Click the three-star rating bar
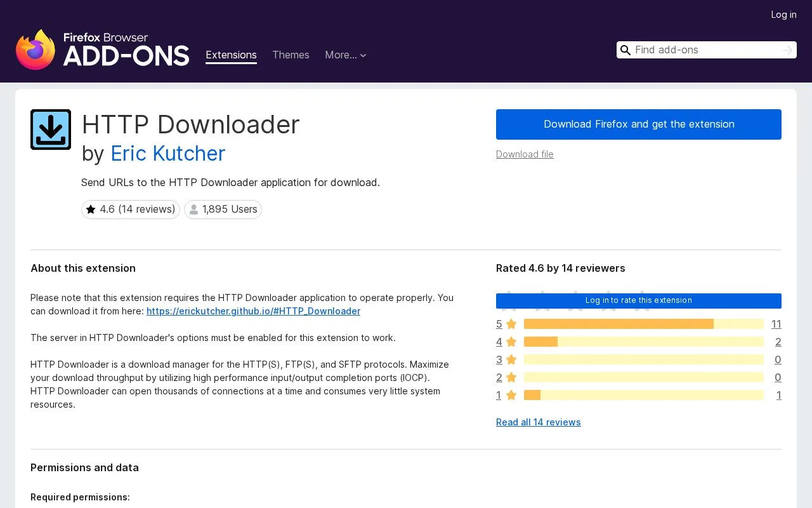This screenshot has width=812, height=508. pyautogui.click(x=644, y=360)
